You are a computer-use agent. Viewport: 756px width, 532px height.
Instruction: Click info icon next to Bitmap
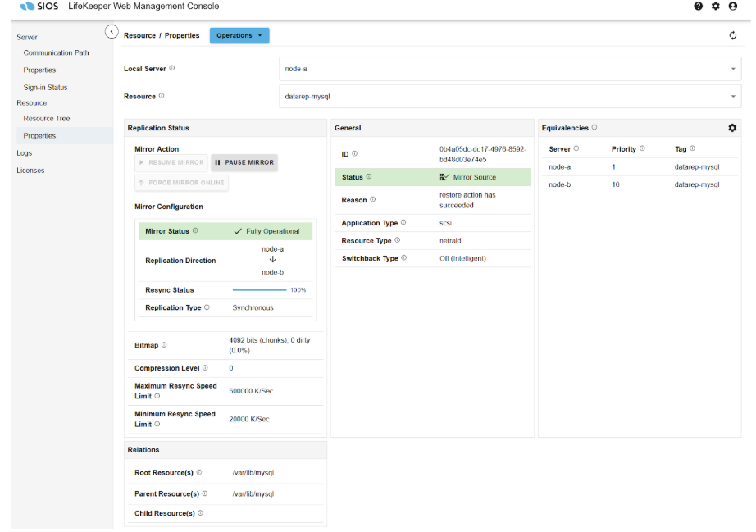[x=164, y=345]
